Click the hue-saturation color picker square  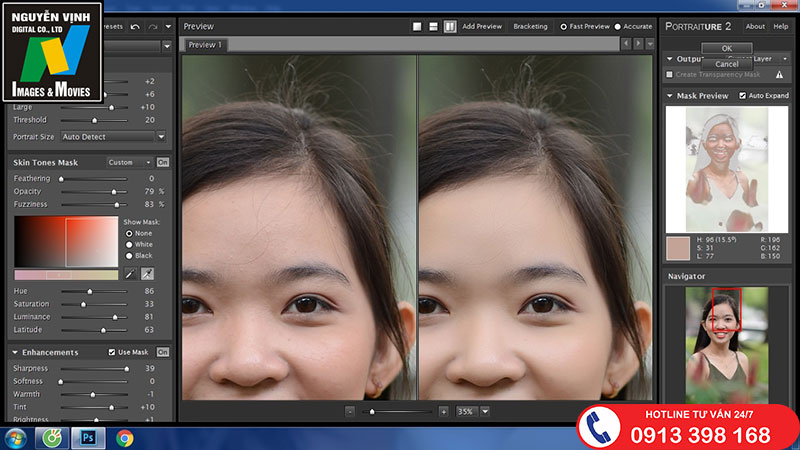pyautogui.click(x=66, y=242)
